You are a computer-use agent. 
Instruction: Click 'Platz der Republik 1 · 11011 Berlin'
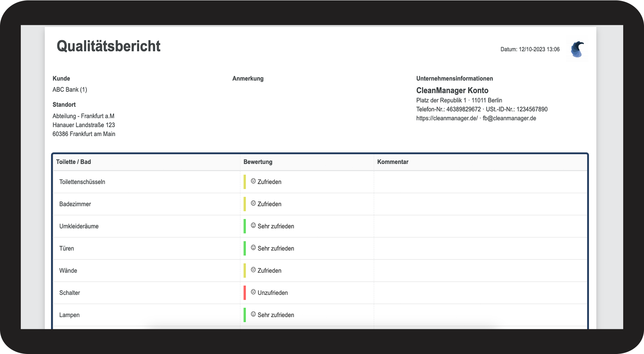(x=459, y=100)
